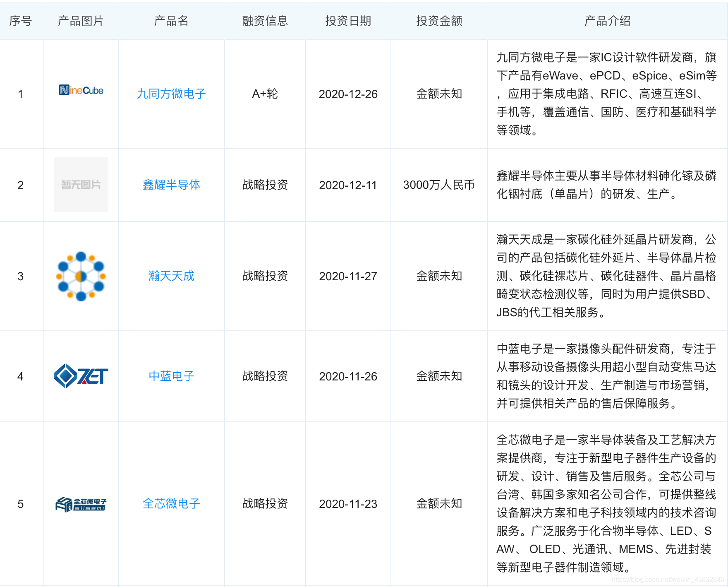Click the 瀚天天成 hexagon molecule logo
Image resolution: width=728 pixels, height=587 pixels.
(x=81, y=276)
